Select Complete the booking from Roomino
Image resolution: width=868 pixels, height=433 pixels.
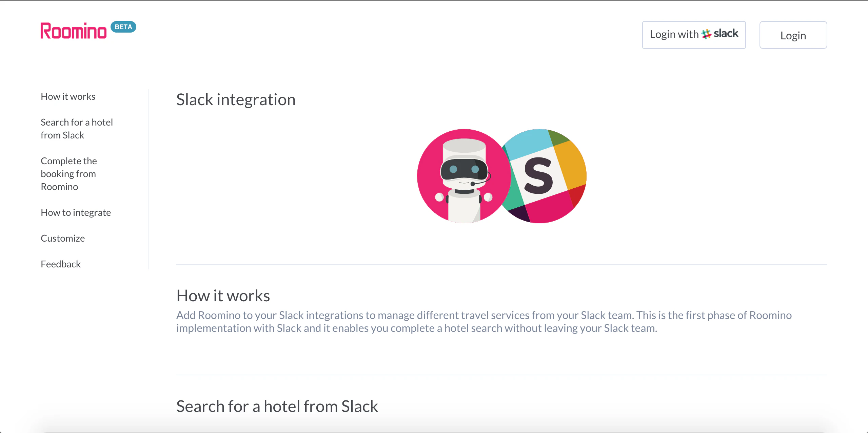(x=68, y=174)
